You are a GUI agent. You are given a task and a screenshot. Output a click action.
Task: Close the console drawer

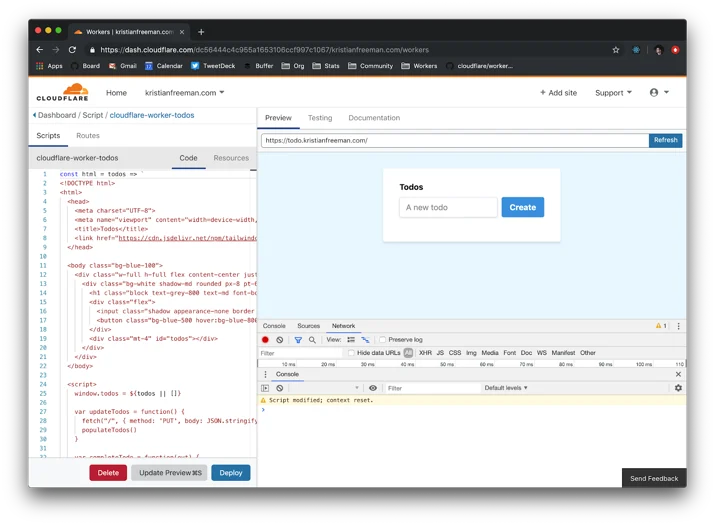(x=678, y=374)
